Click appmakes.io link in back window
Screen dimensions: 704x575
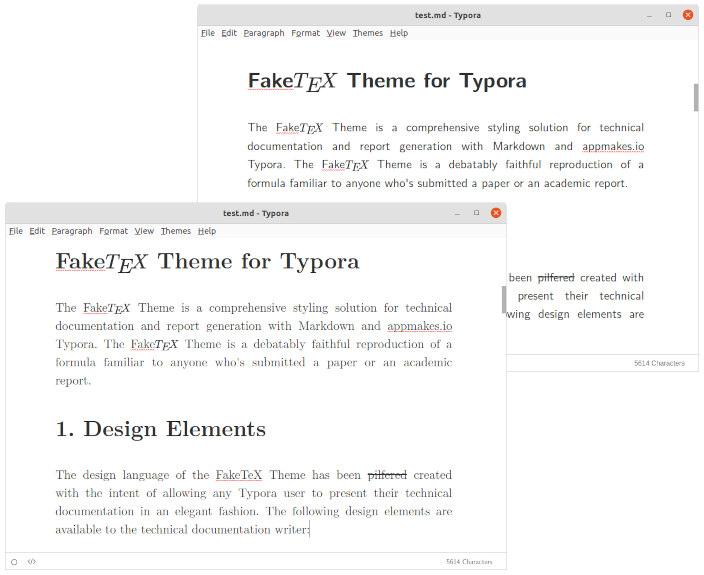(613, 146)
